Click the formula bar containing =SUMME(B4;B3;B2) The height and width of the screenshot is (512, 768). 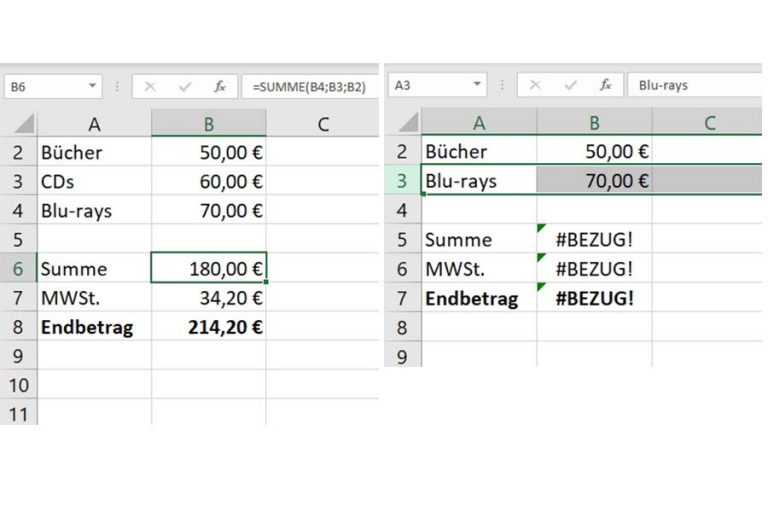[312, 87]
